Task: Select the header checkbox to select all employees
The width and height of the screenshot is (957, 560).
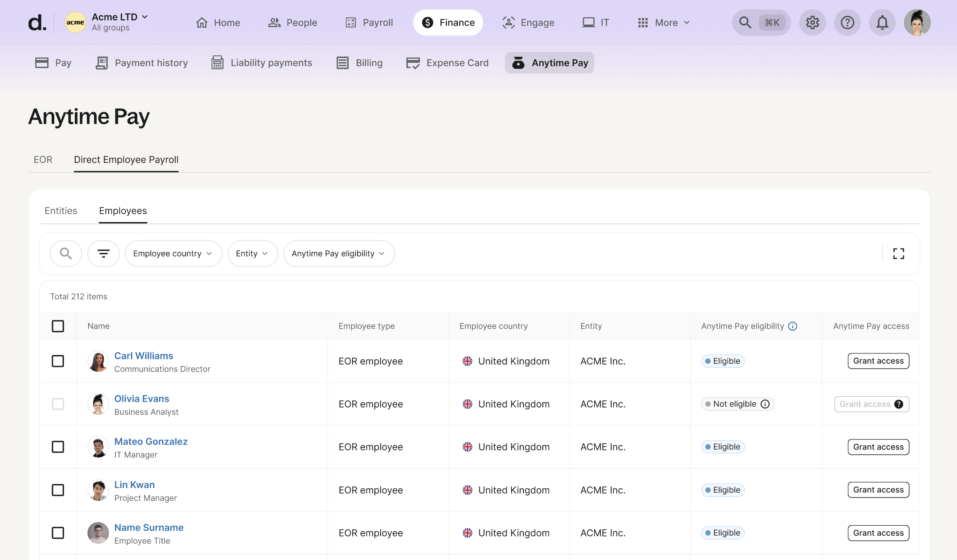Action: 58,326
